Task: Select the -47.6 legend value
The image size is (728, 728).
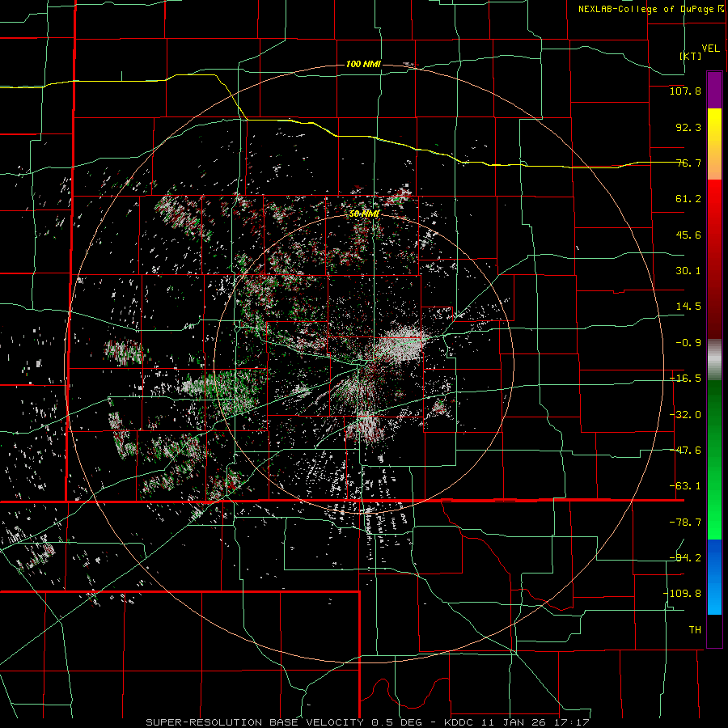Action: point(685,450)
